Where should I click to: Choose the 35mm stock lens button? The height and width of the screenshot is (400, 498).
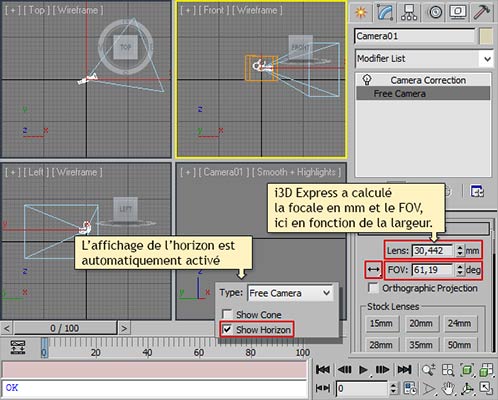click(421, 345)
